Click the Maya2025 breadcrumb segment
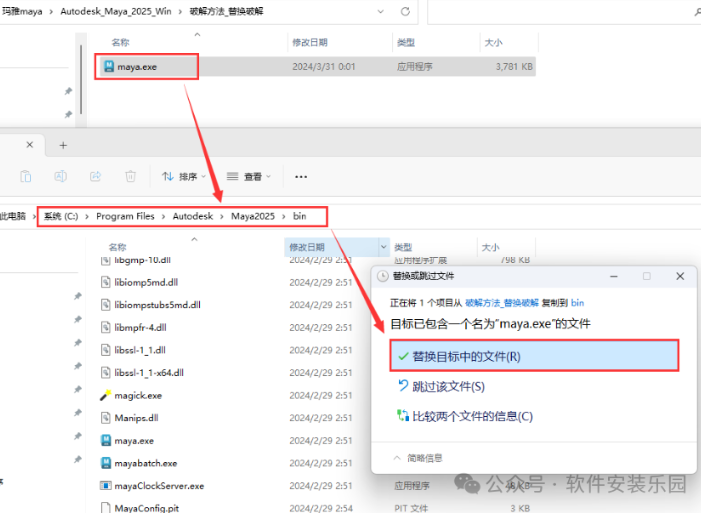Image resolution: width=701 pixels, height=514 pixels. (253, 216)
